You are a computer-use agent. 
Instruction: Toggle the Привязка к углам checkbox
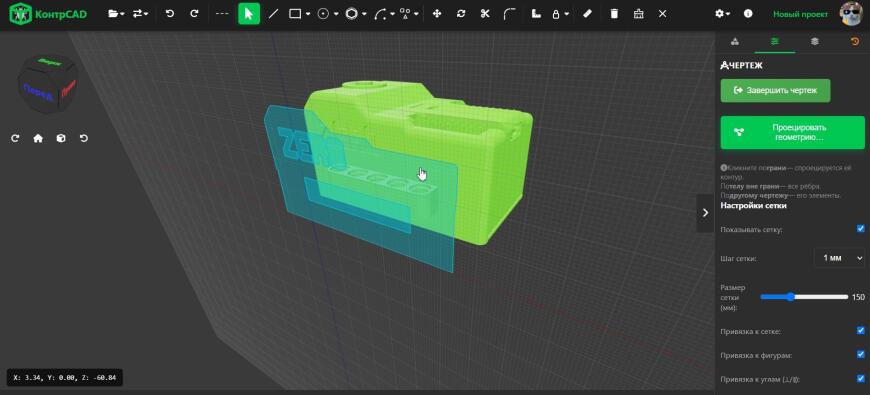click(x=861, y=378)
